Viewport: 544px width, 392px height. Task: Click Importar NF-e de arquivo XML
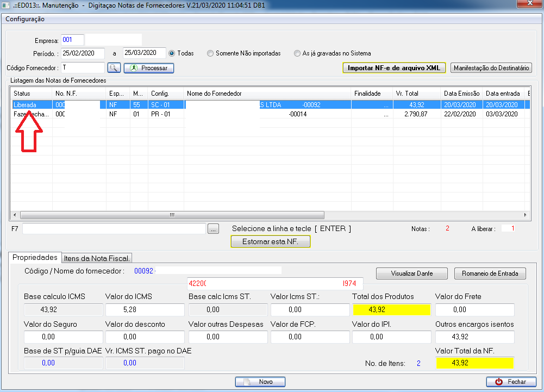coord(394,68)
